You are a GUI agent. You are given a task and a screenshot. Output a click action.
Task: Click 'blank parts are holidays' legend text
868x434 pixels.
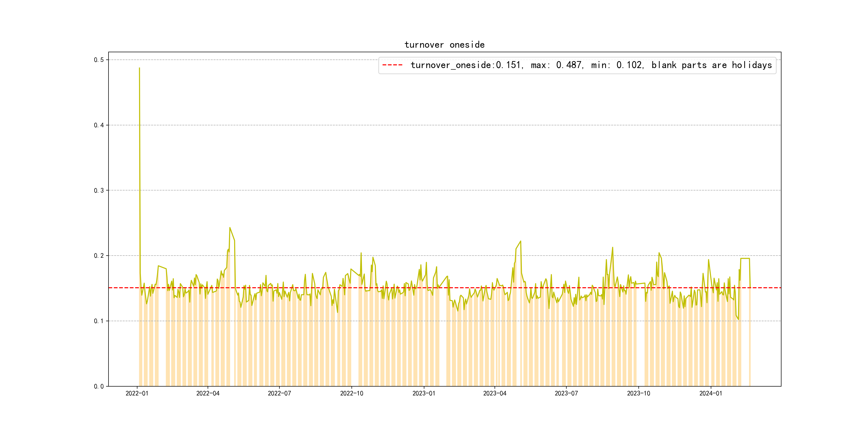click(x=711, y=65)
